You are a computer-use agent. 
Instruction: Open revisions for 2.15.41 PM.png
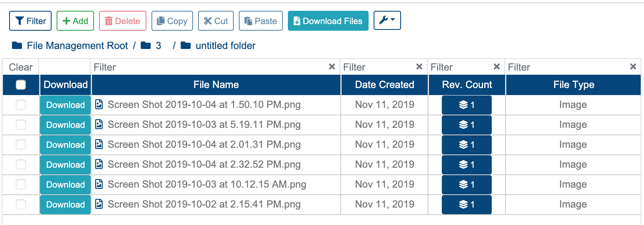coord(467,205)
